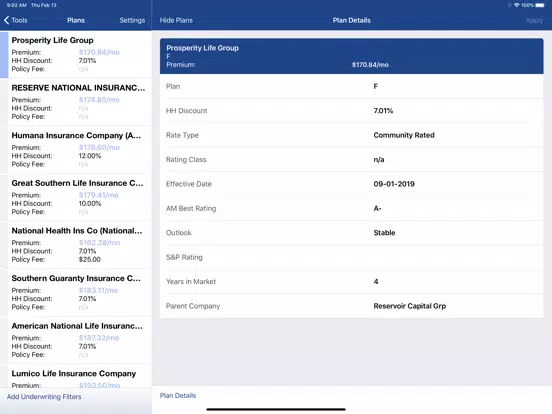Open Add Underwriting Filters
The image size is (552, 414).
tap(44, 397)
